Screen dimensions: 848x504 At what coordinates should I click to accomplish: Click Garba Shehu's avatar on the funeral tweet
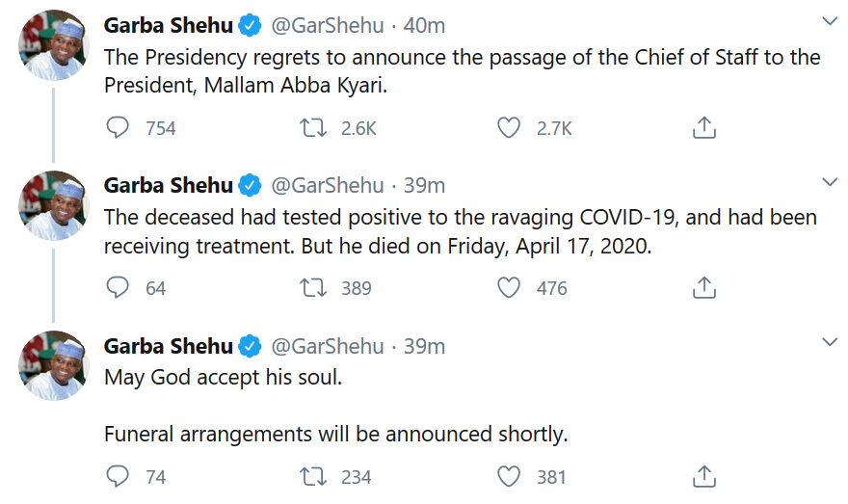click(54, 366)
